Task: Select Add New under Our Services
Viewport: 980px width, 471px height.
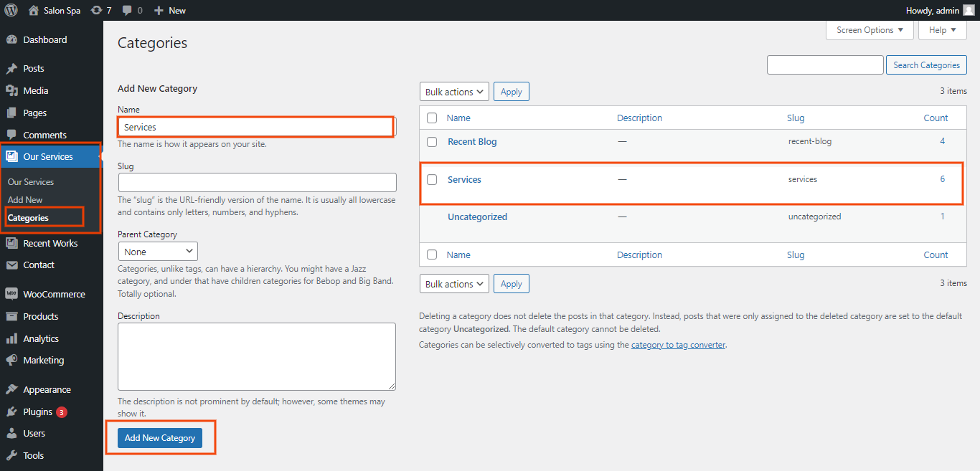Action: coord(25,200)
